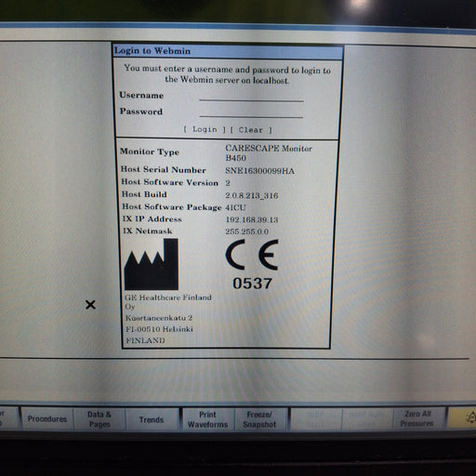The height and width of the screenshot is (476, 476).
Task: Select Print Waveforms
Action: click(x=207, y=419)
